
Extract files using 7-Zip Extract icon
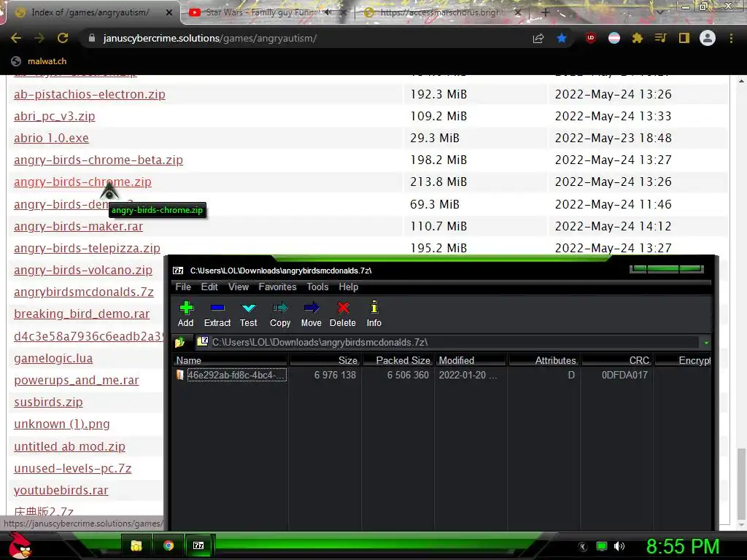point(217,314)
